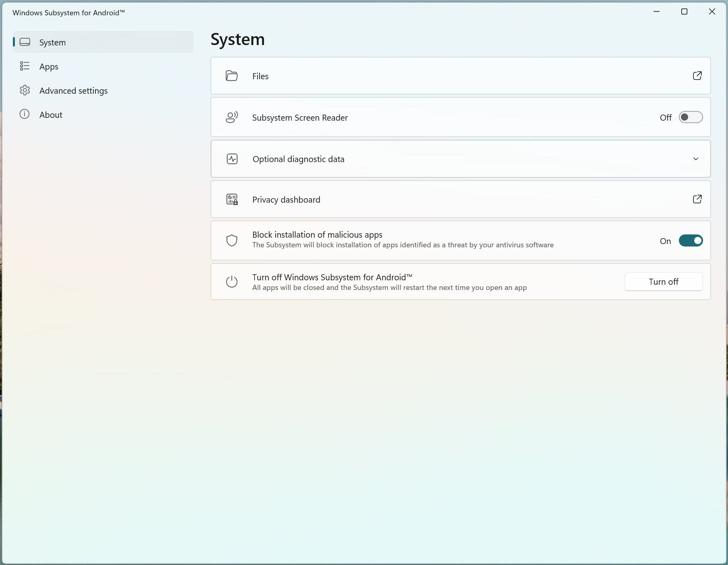This screenshot has width=728, height=565.
Task: Open Files using the external link icon
Action: tap(697, 76)
